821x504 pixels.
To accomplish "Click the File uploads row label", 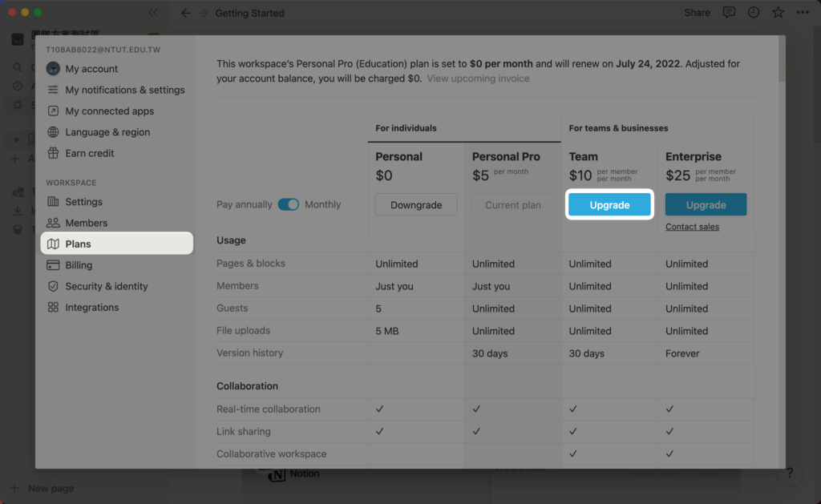I will [x=243, y=331].
